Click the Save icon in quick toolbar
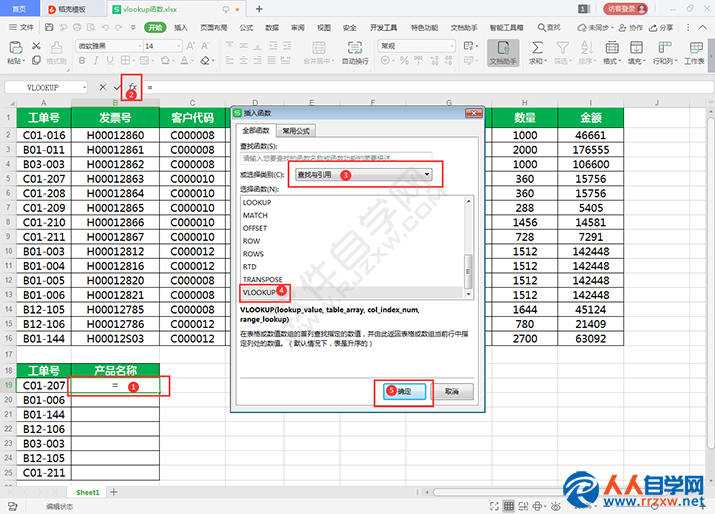This screenshot has height=514, width=715. (x=49, y=27)
